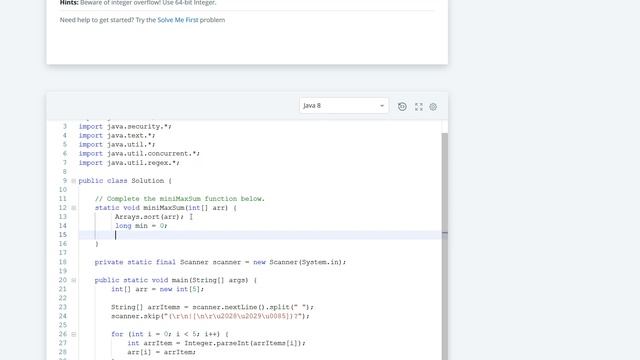Click the 'Arrays.sort(arr);' code line

coord(149,217)
